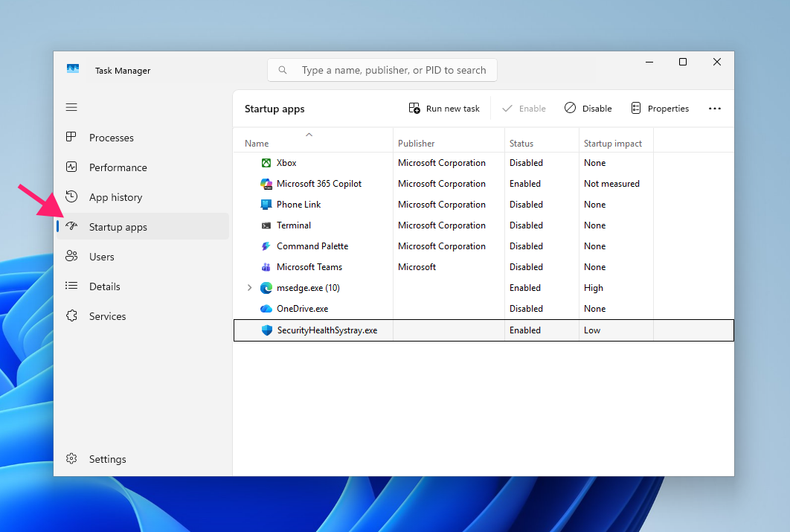Click the Enable button
This screenshot has width=790, height=532.
(524, 109)
